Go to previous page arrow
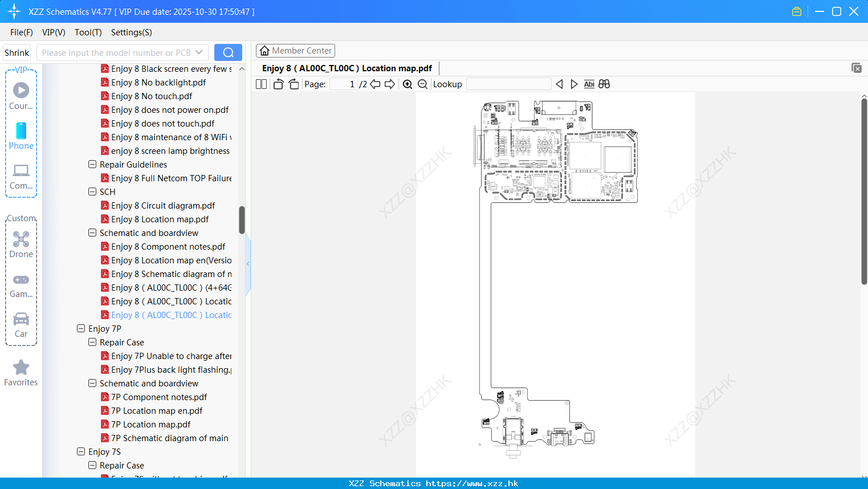Image resolution: width=868 pixels, height=489 pixels. (x=375, y=84)
